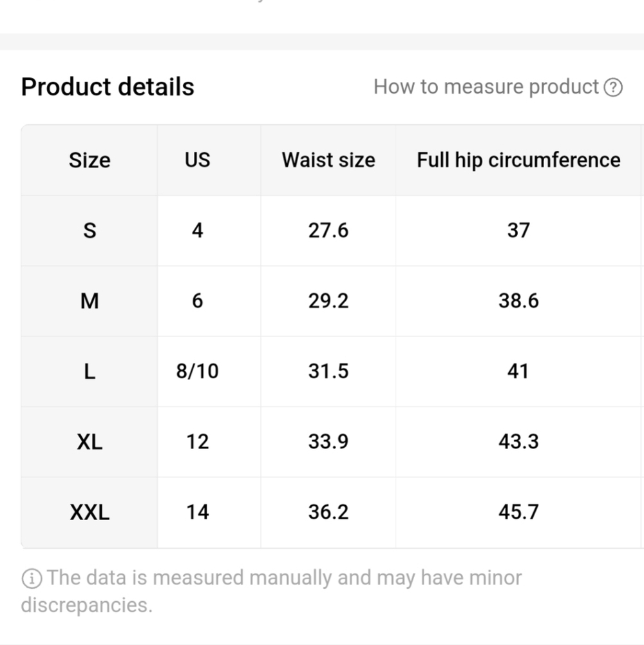Click the 8/10 US size cell
This screenshot has height=645, width=644.
197,371
